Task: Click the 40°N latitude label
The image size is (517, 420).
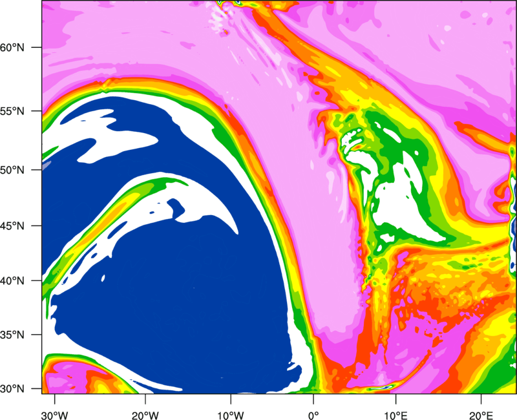Action: pos(12,281)
